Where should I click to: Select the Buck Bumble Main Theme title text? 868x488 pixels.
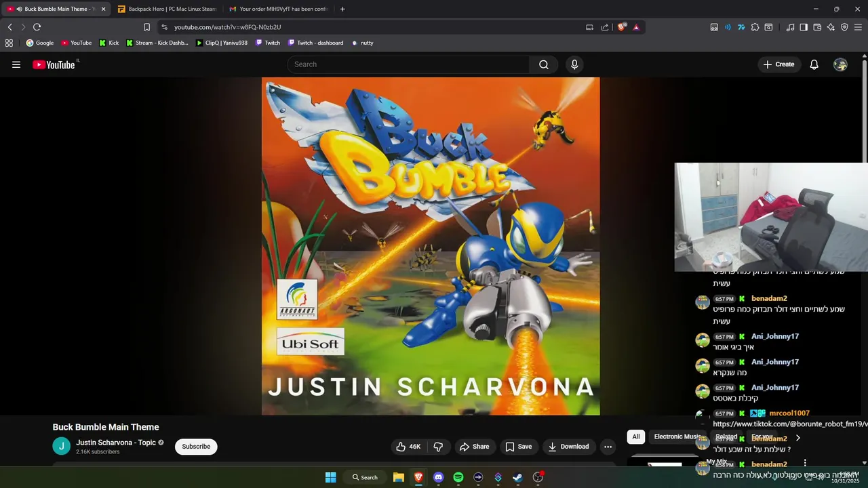(x=106, y=427)
